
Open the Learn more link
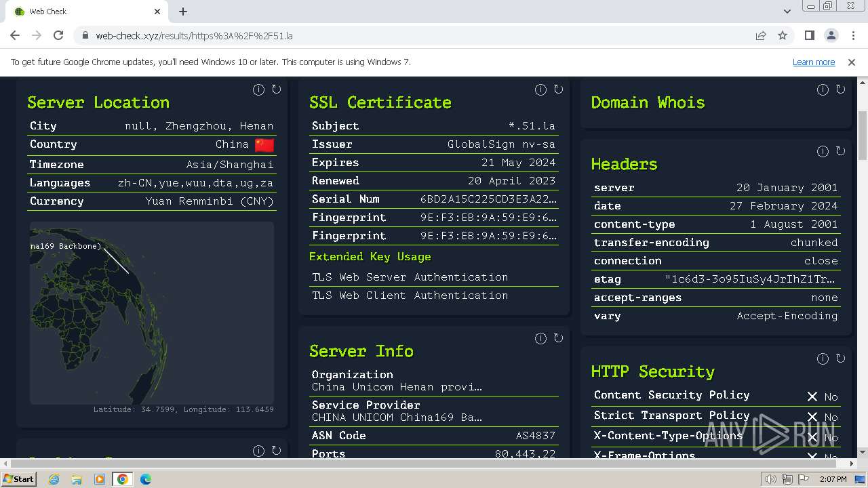[814, 62]
